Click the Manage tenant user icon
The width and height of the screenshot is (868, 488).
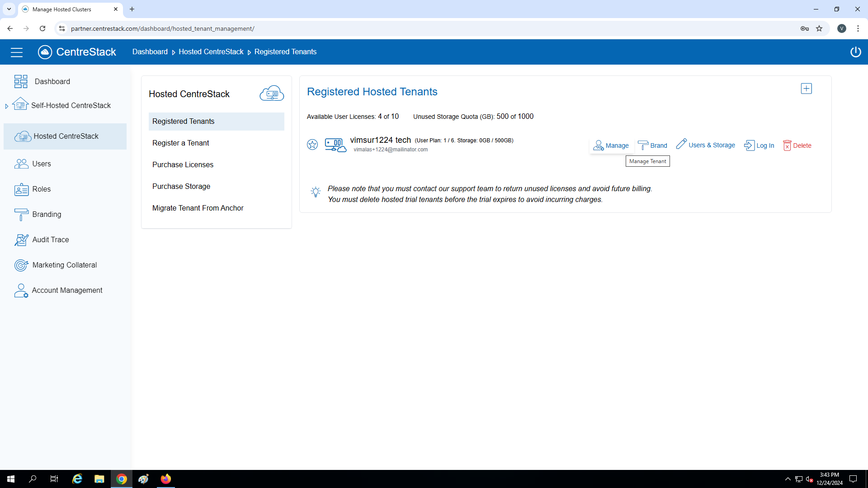tap(598, 145)
